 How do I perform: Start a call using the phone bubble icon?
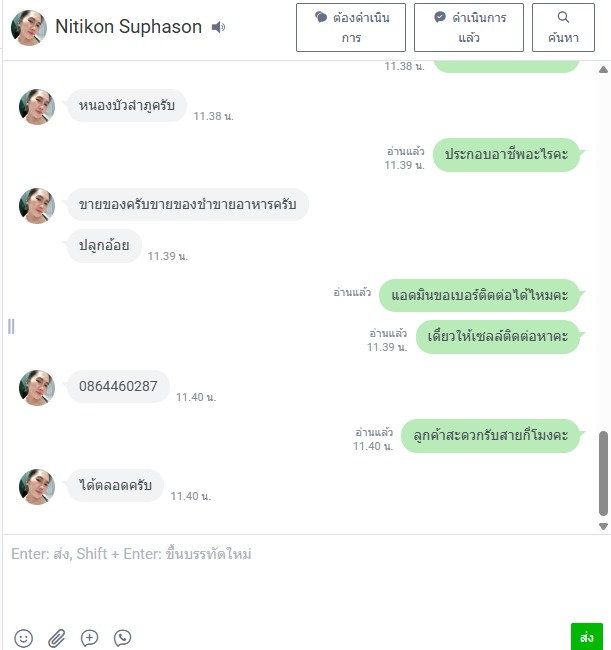[122, 638]
